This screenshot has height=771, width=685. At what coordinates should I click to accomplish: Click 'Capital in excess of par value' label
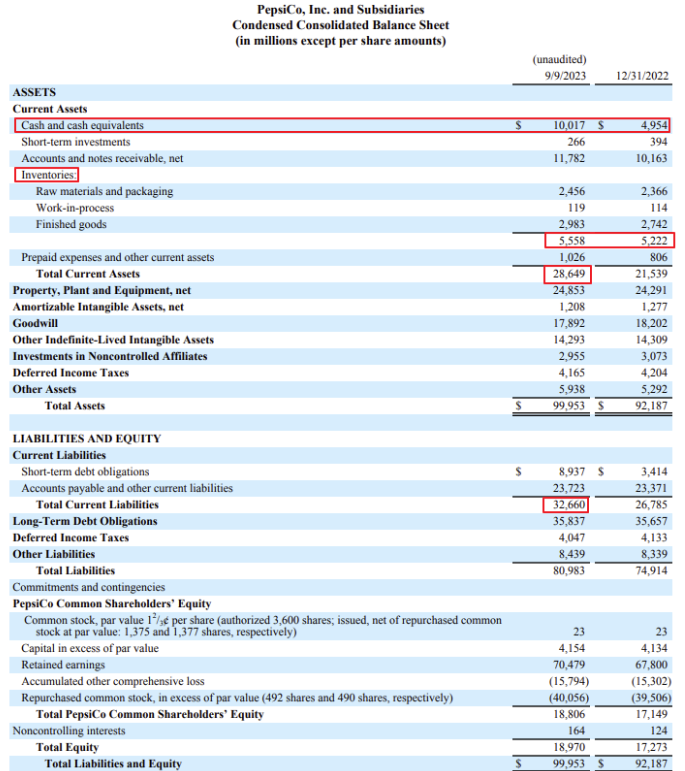[90, 649]
